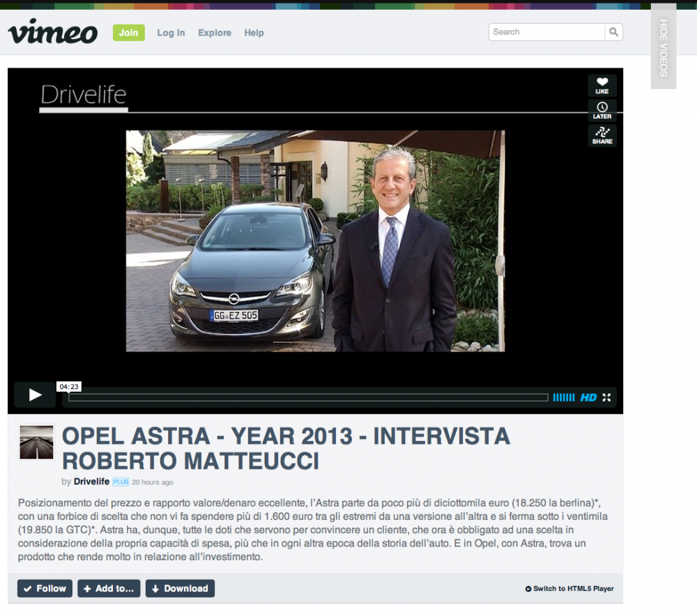697x616 pixels.
Task: Open the Explore menu
Action: click(x=214, y=32)
